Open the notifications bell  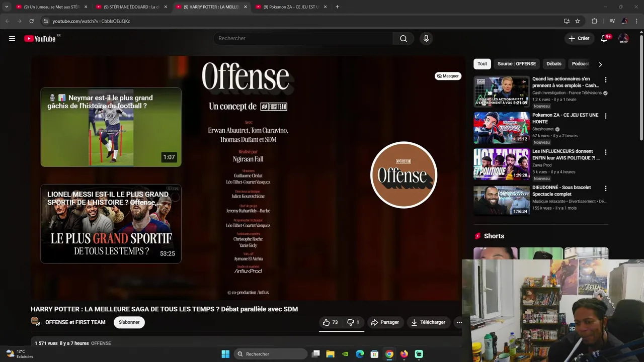[604, 39]
